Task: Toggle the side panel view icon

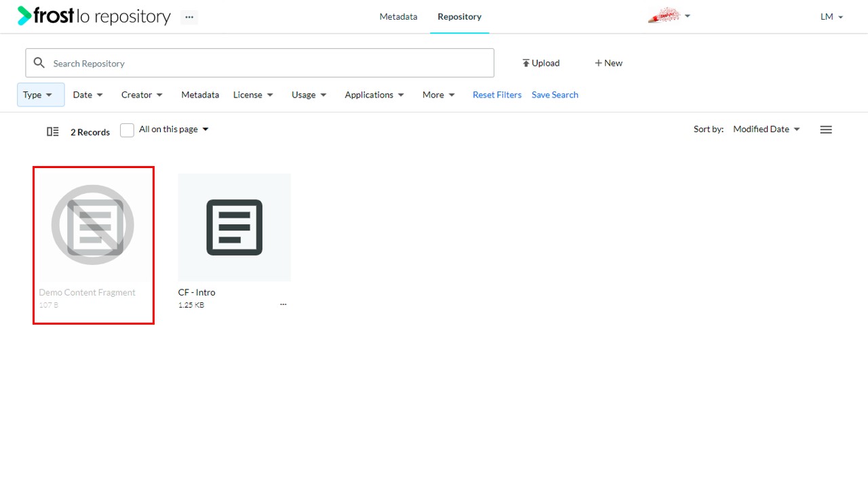Action: [52, 131]
